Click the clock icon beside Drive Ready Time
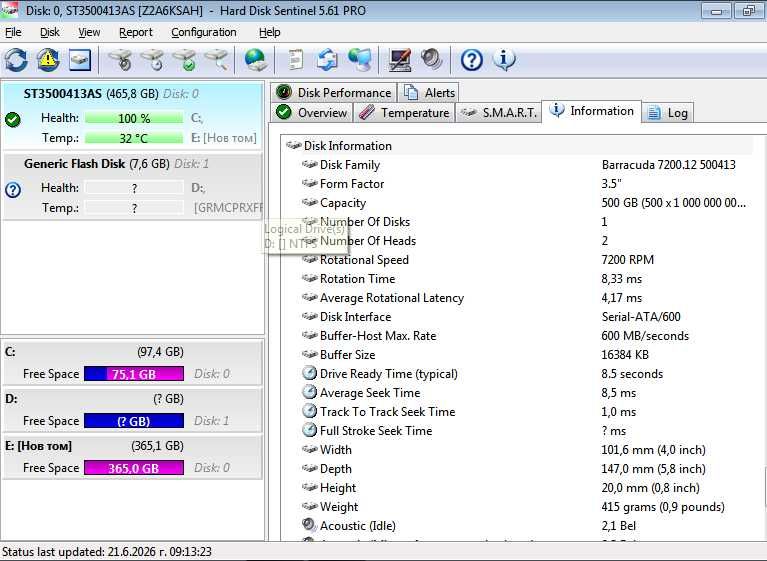This screenshot has height=561, width=767. 309,373
